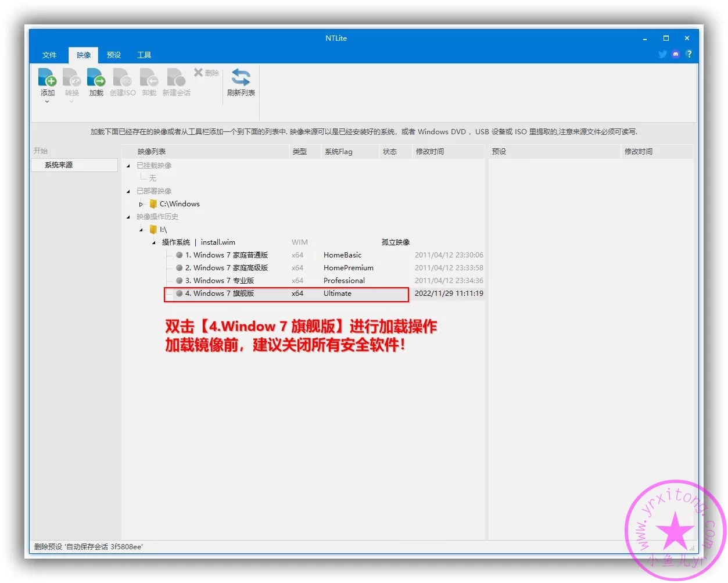Viewport: 728px width, 583px height.
Task: Click 修改时间 header in image list
Action: click(x=448, y=152)
